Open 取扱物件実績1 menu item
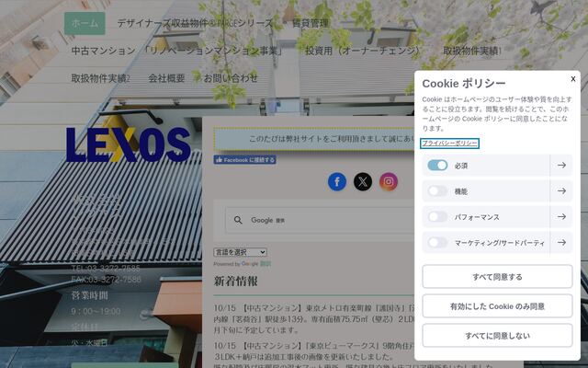Viewport: 588px width, 368px height. [472, 51]
